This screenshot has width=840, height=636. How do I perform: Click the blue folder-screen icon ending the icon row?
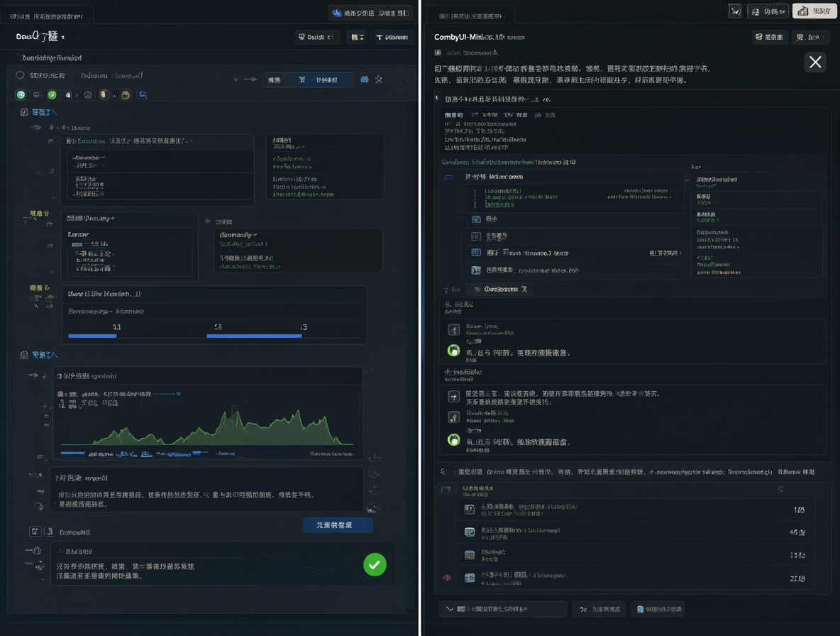143,94
